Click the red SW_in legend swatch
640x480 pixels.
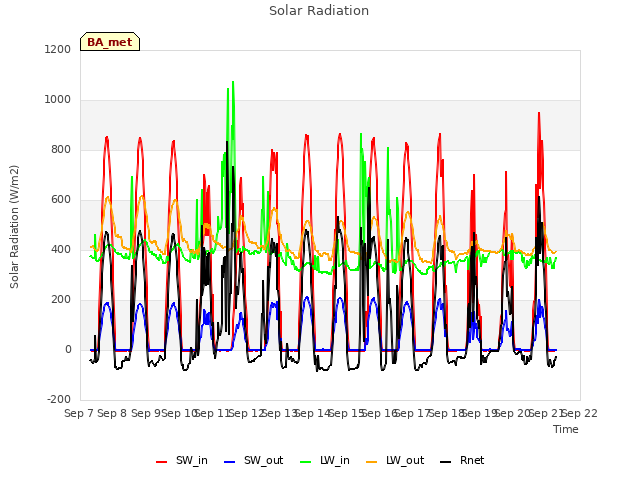point(162,462)
